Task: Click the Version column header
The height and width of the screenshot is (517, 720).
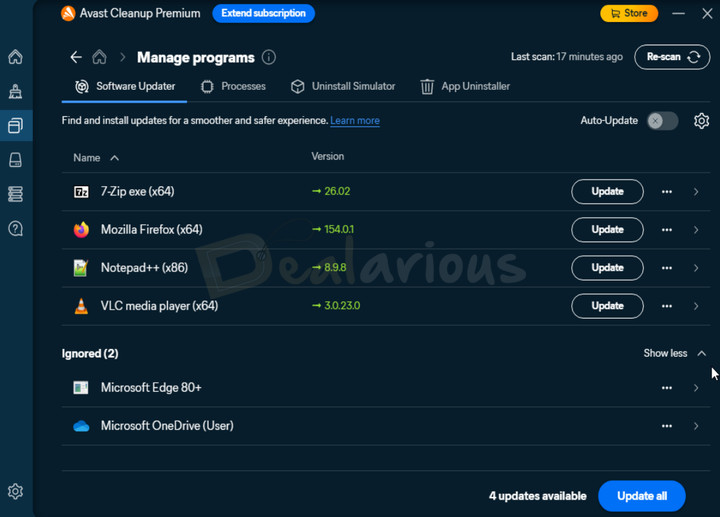Action: pyautogui.click(x=327, y=157)
